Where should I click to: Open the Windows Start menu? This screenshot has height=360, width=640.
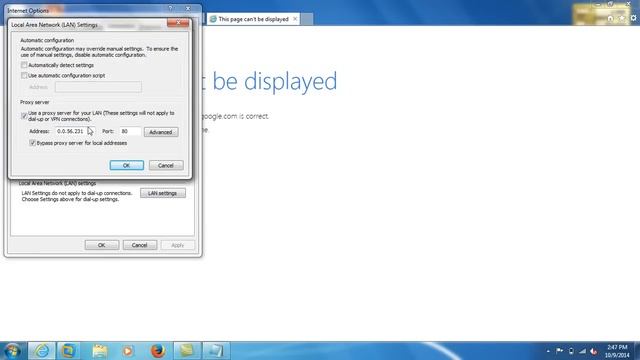pos(12,351)
